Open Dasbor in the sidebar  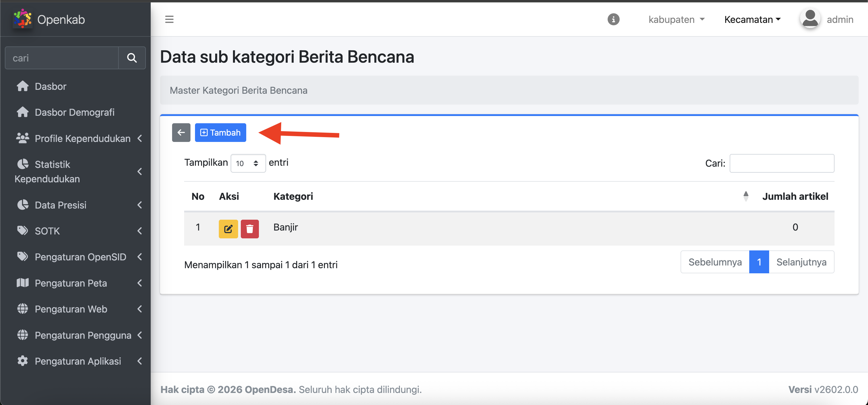[51, 86]
